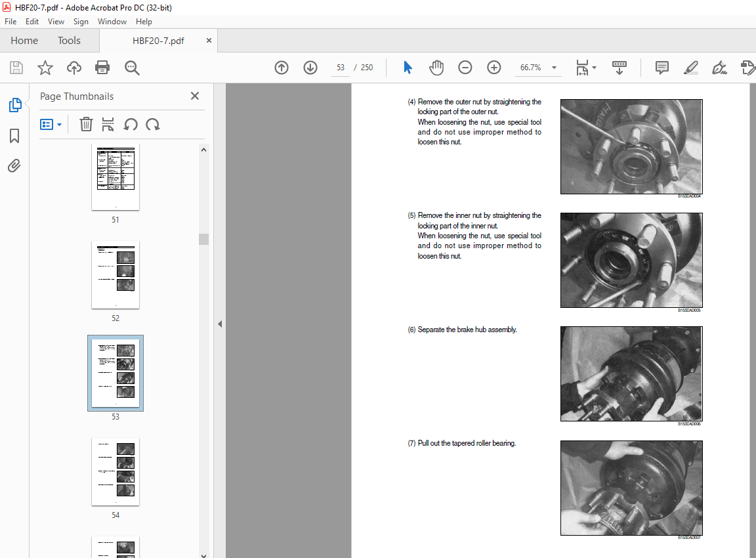Close the Page Thumbnails panel

point(195,96)
